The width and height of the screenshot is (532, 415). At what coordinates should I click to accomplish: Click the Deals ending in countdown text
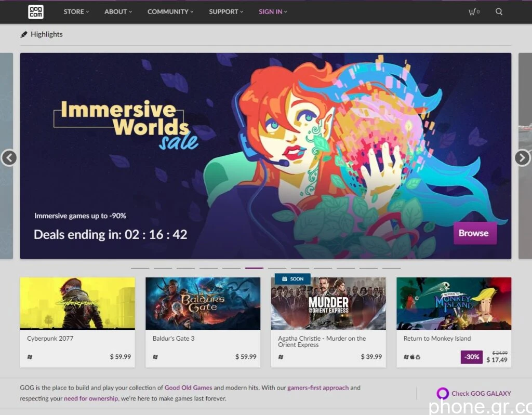point(111,234)
